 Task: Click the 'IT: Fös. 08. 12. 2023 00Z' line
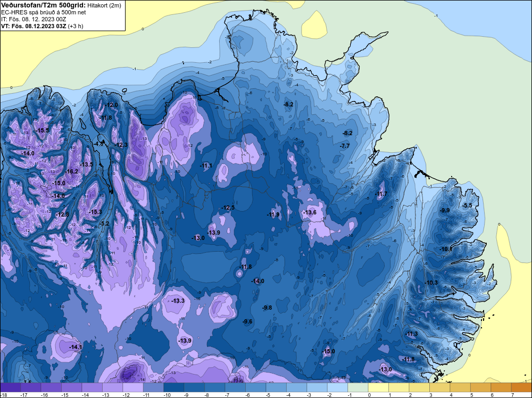pos(33,19)
